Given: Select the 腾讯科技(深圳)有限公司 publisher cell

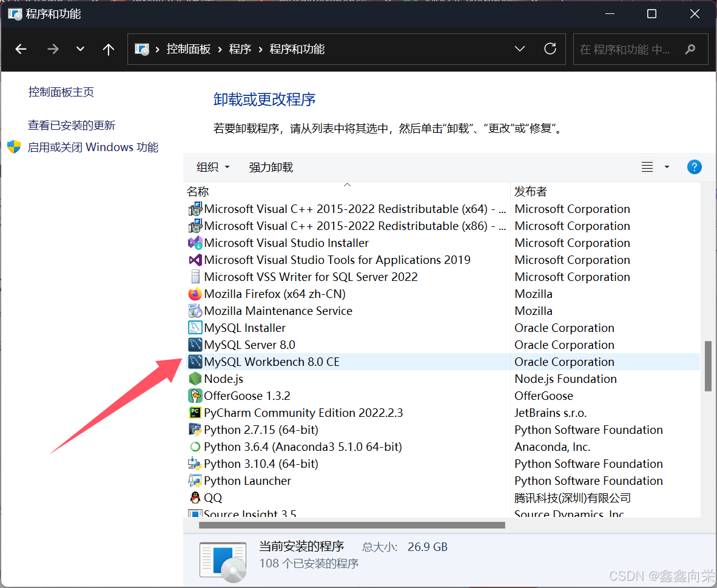Looking at the screenshot, I should [x=573, y=498].
